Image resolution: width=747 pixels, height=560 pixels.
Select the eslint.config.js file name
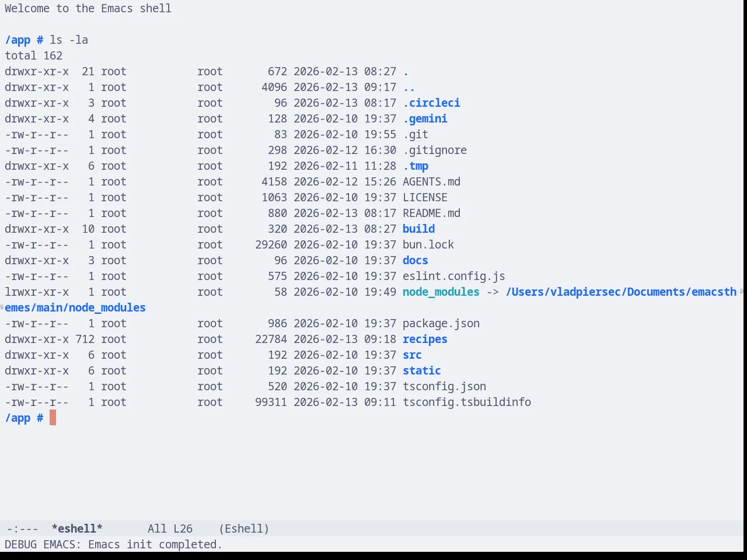pos(454,276)
